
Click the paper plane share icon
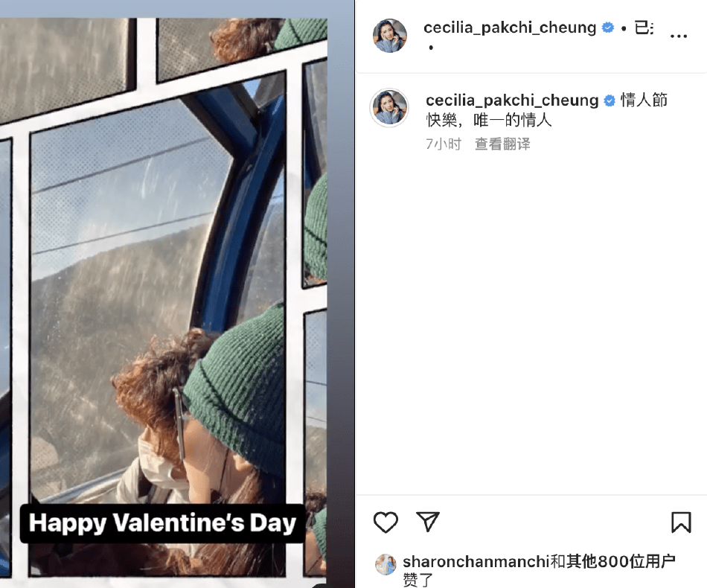click(428, 522)
